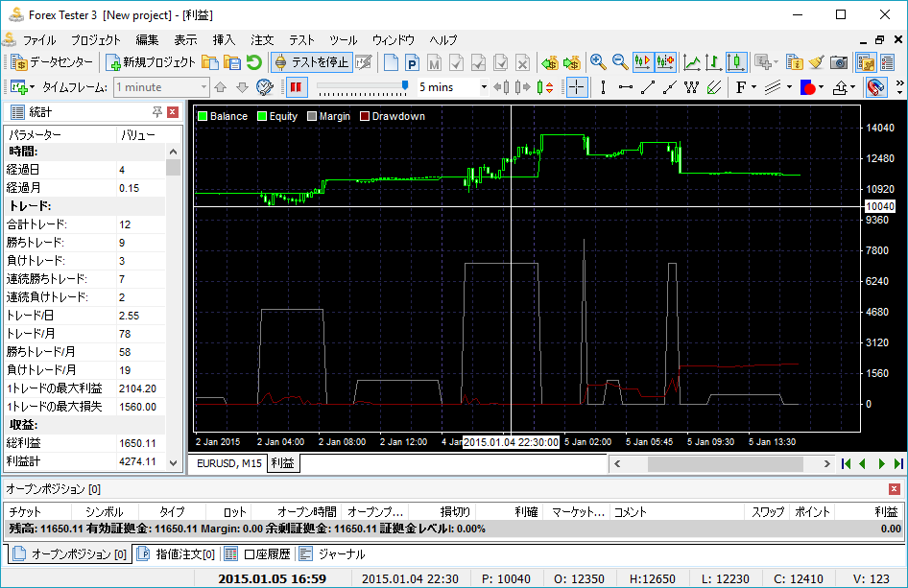The height and width of the screenshot is (588, 908).
Task: Click the green refresh arrow icon
Action: pos(253,62)
